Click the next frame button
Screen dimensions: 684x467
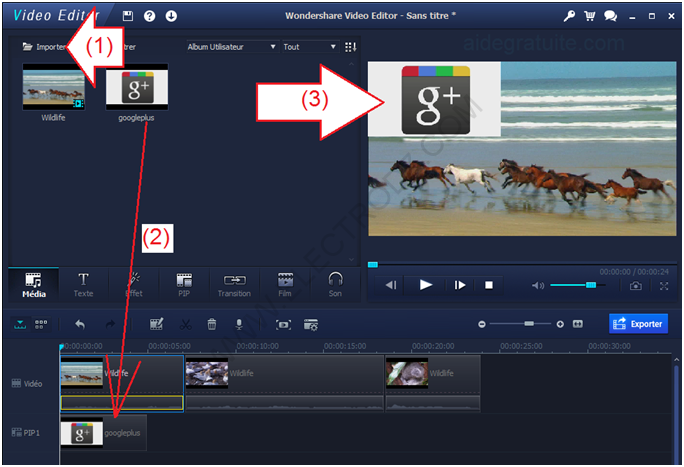tap(460, 285)
